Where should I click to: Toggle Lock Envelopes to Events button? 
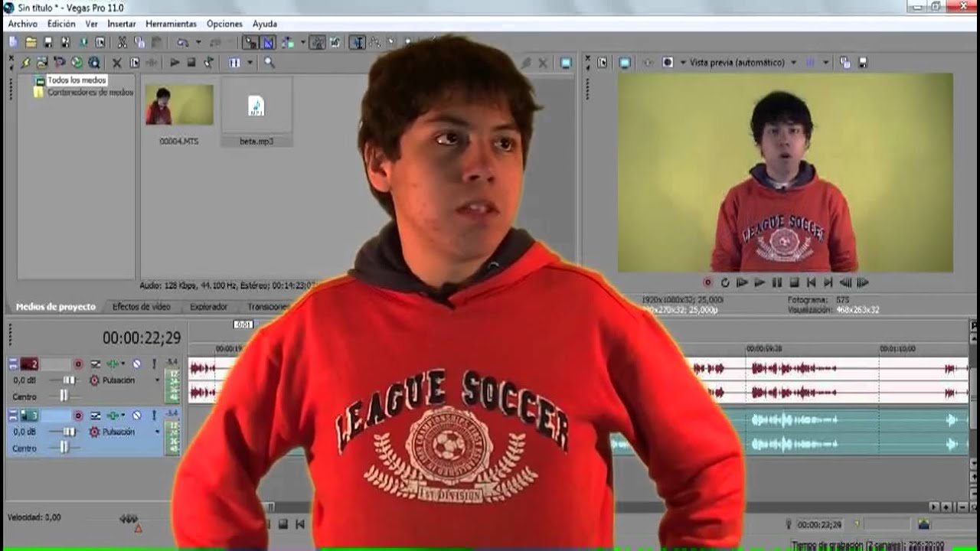click(x=317, y=43)
